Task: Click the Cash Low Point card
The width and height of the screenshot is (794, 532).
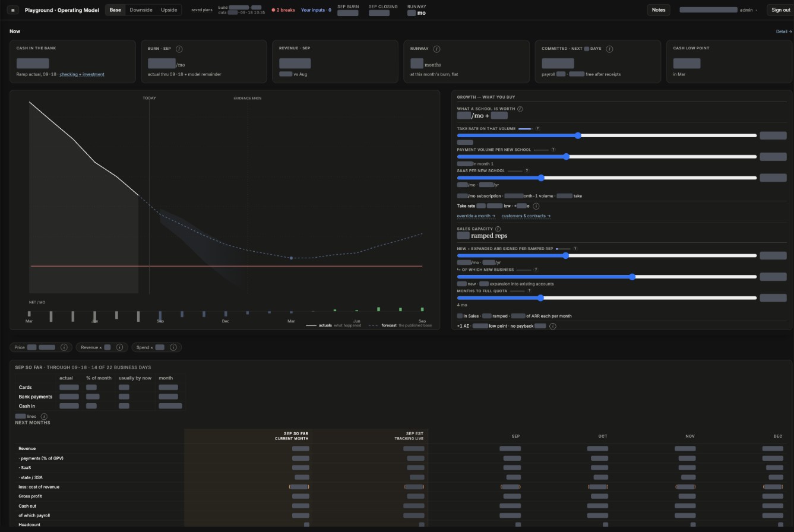Action: (729, 61)
